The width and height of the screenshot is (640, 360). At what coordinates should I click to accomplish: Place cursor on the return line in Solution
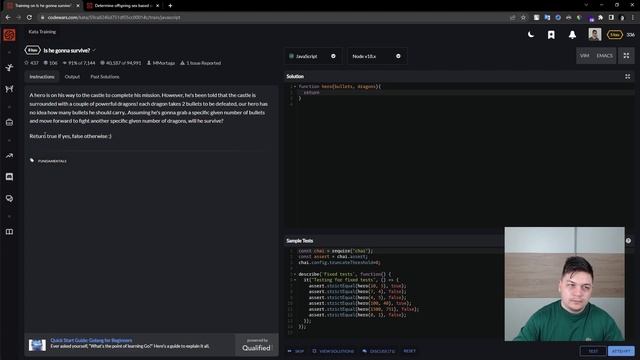465,93
